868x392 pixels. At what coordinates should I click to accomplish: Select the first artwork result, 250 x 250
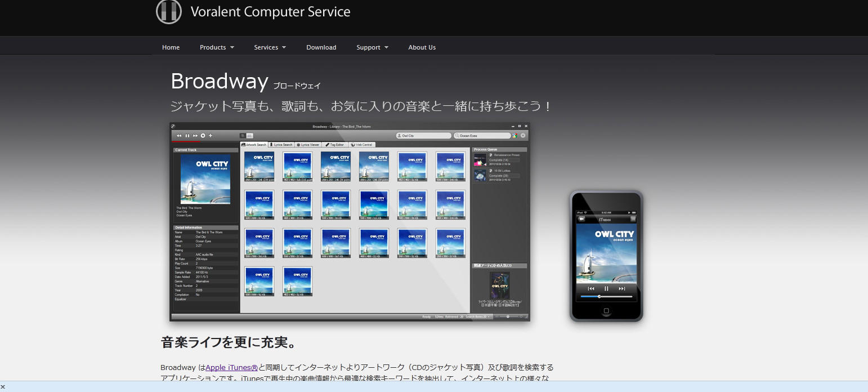[x=259, y=167]
